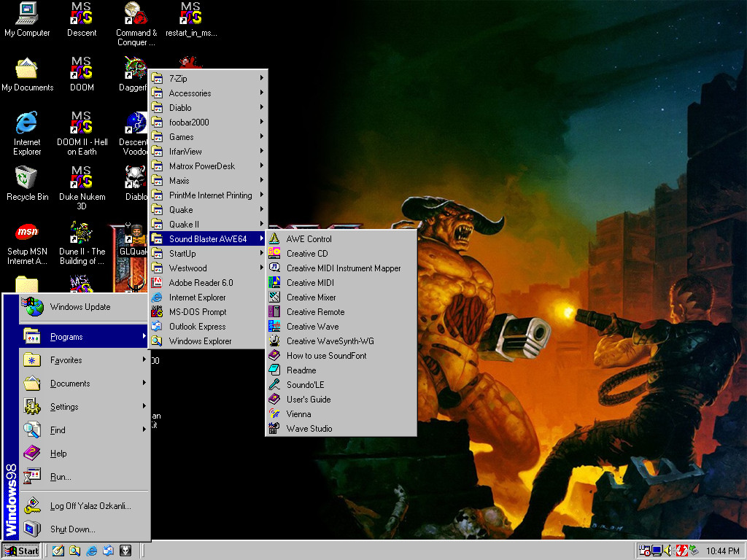Expand the Quake II program folder
The image size is (747, 560).
[x=184, y=225]
